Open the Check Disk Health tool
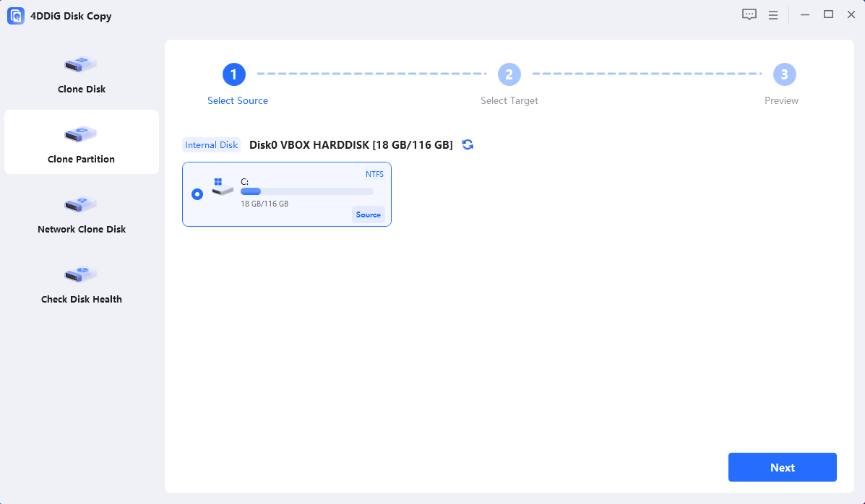Viewport: 865px width, 504px height. pyautogui.click(x=81, y=283)
